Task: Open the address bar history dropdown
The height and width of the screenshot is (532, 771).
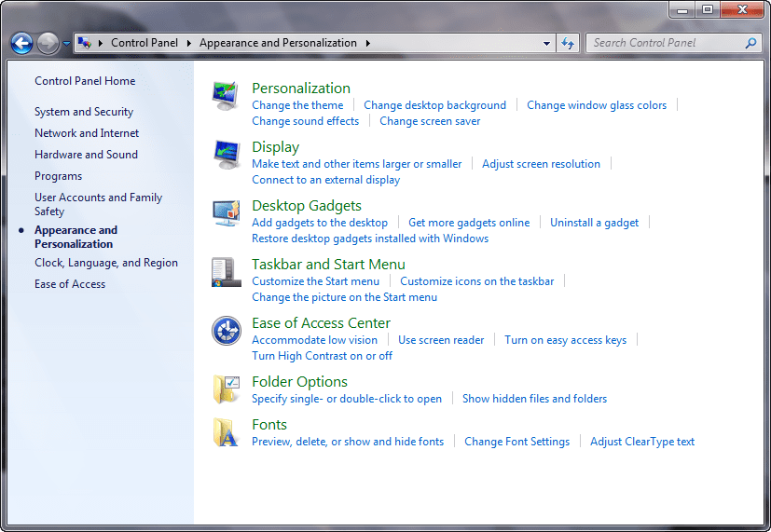Action: pyautogui.click(x=547, y=43)
